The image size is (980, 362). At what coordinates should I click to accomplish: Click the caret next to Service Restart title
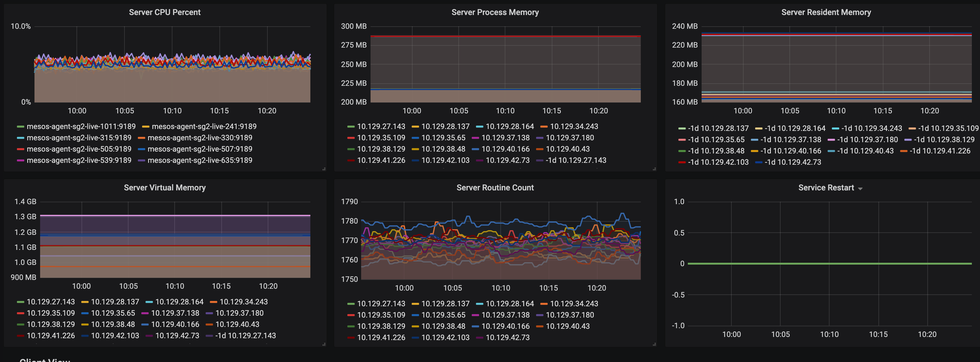coord(860,189)
